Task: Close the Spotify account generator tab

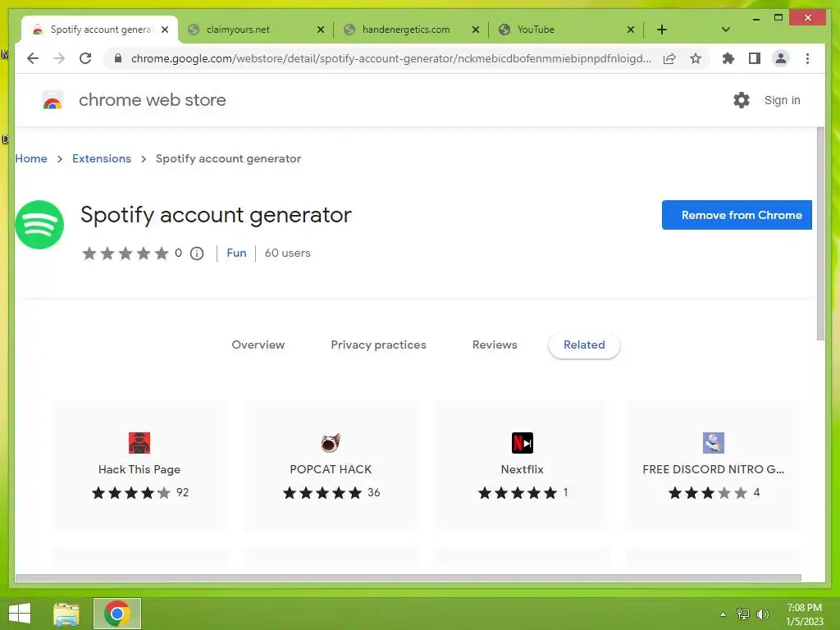Action: point(165,30)
